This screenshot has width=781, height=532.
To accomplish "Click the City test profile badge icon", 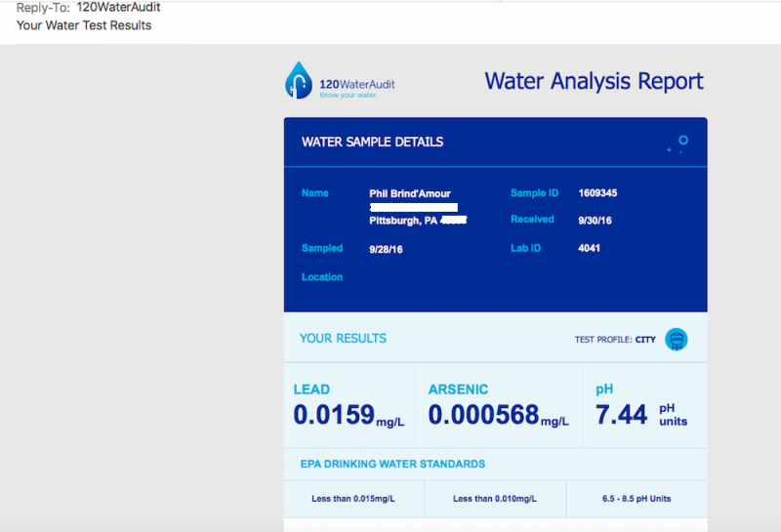I will (676, 340).
